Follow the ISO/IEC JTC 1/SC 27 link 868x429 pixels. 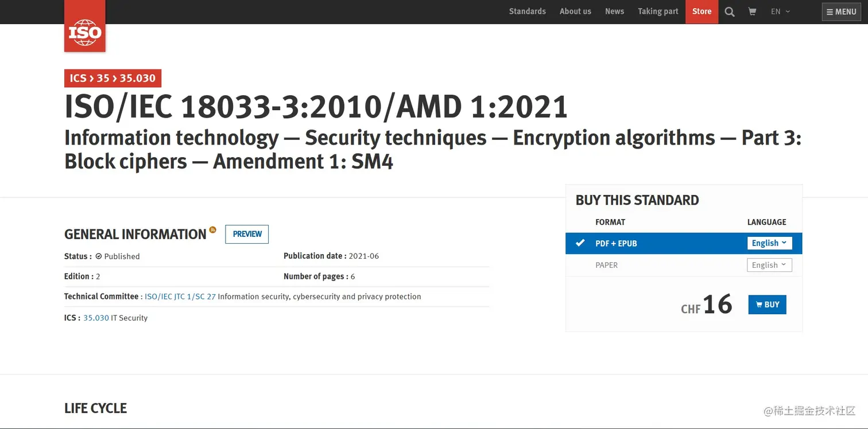180,297
